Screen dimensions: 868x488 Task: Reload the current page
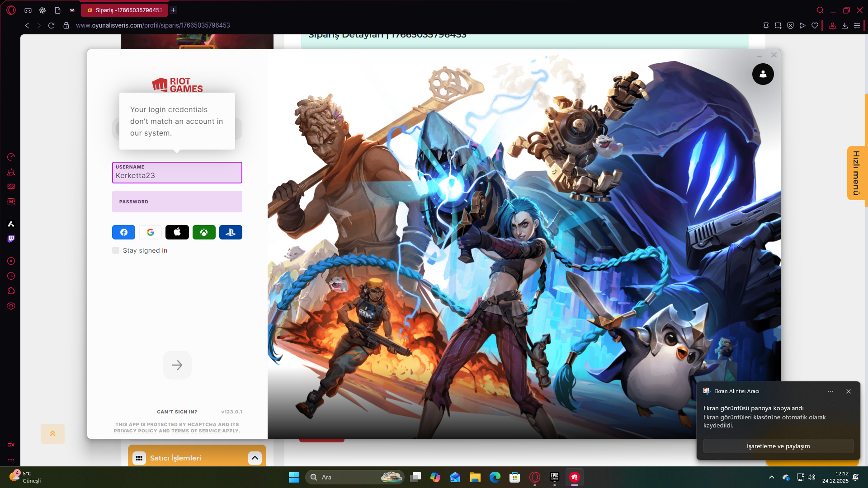click(52, 25)
